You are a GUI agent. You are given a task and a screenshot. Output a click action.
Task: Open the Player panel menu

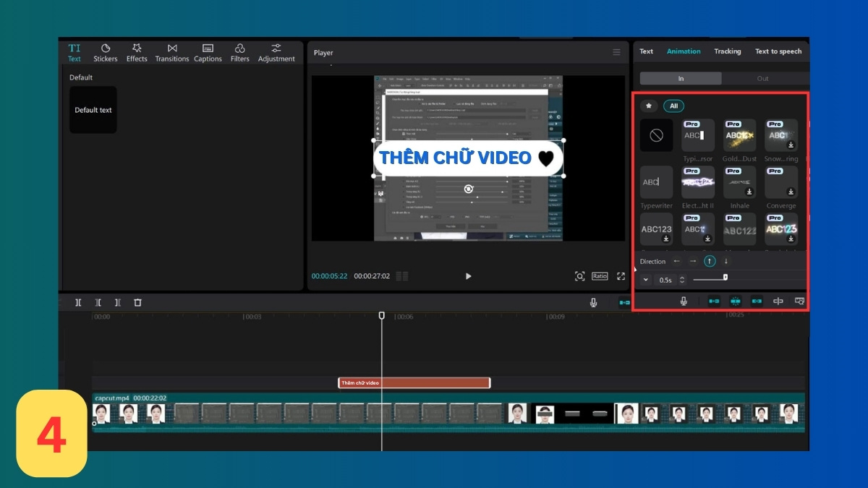(x=616, y=52)
